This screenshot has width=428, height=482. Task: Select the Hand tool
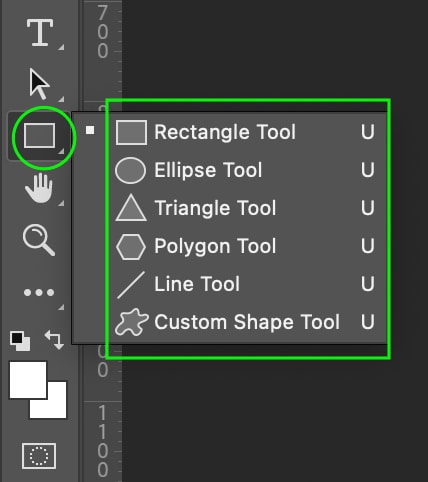[x=39, y=188]
